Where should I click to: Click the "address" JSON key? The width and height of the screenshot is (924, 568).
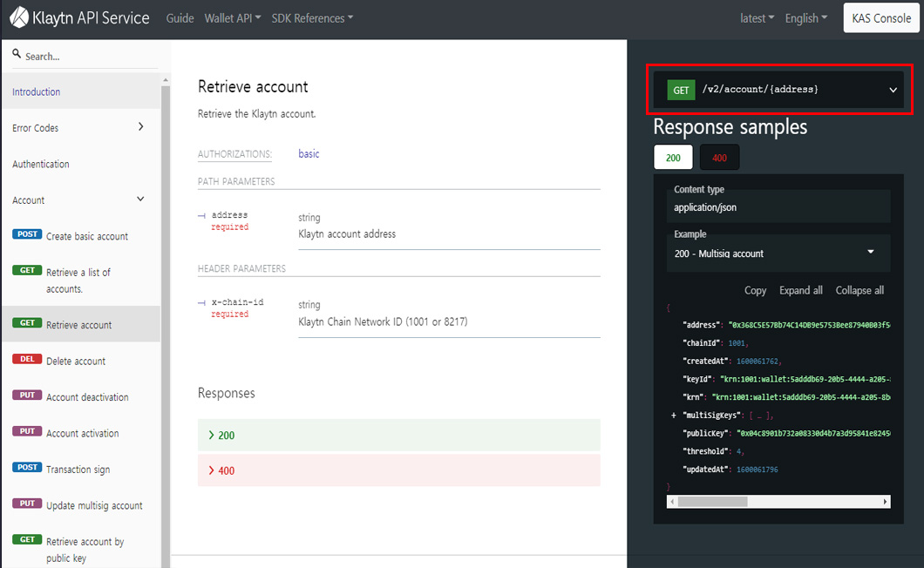(701, 325)
